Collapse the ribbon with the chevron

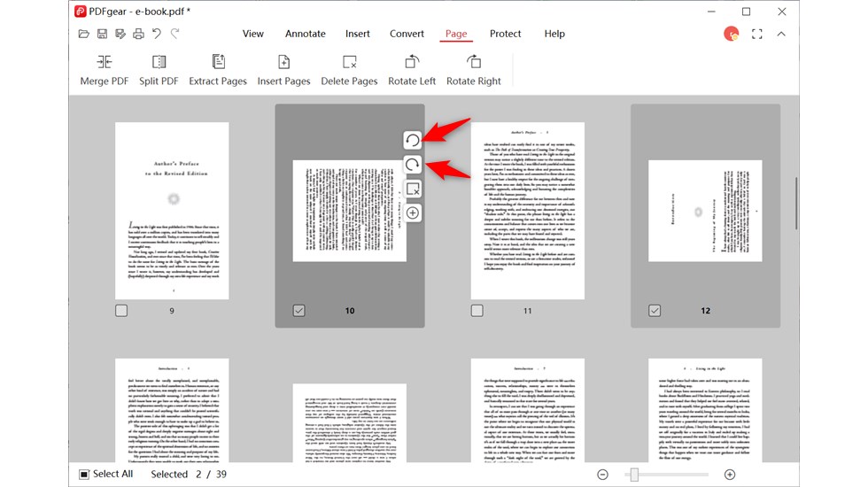click(781, 34)
